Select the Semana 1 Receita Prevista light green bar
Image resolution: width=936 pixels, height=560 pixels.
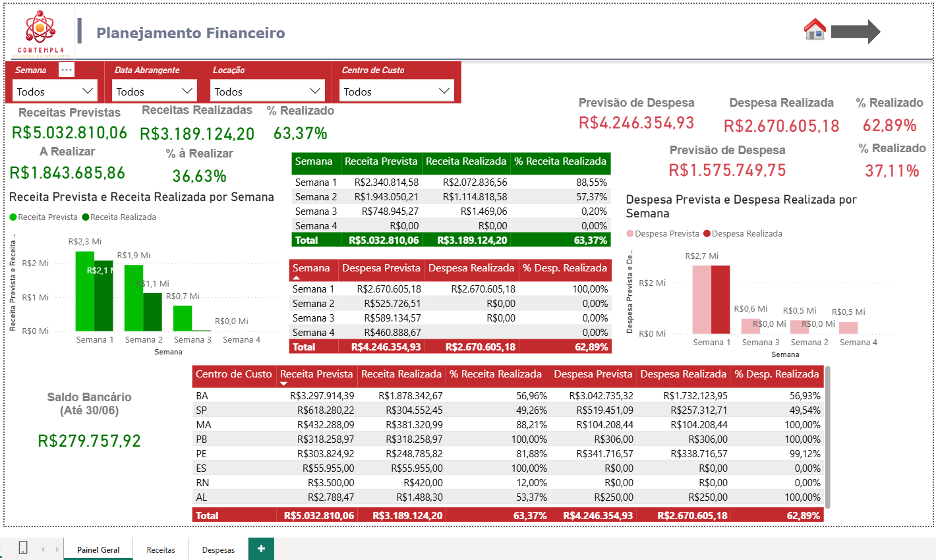85,291
